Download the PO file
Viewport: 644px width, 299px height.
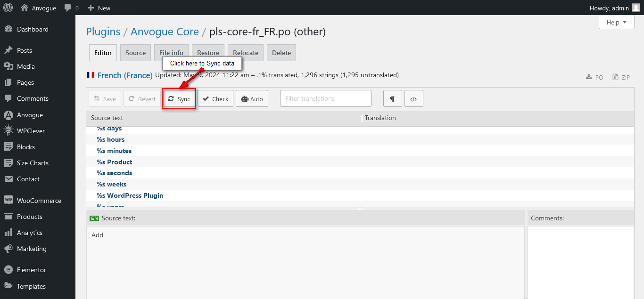594,77
